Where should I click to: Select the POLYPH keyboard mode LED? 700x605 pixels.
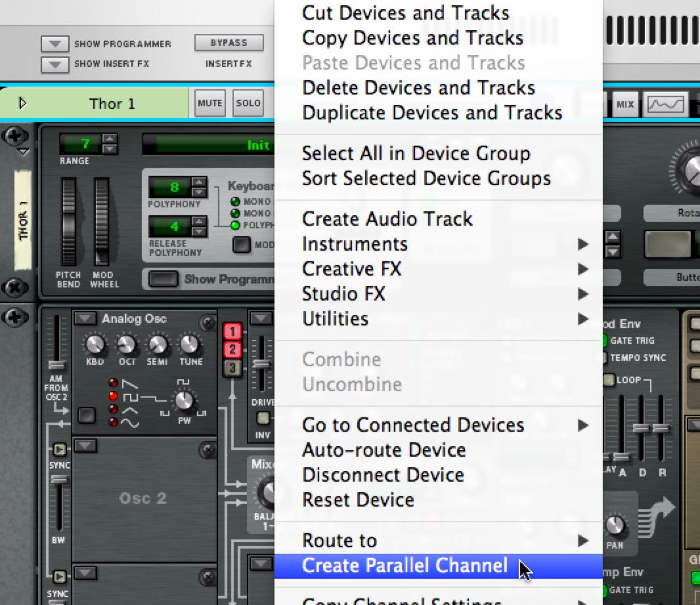coord(235,225)
